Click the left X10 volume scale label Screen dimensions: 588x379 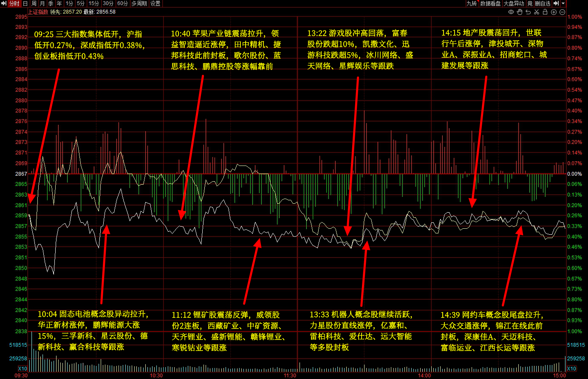(23, 369)
